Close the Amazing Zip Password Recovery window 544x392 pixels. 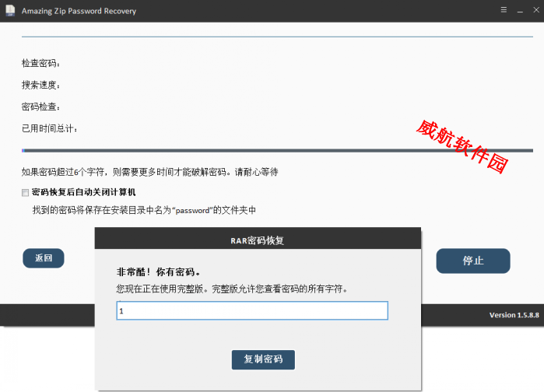pos(536,10)
